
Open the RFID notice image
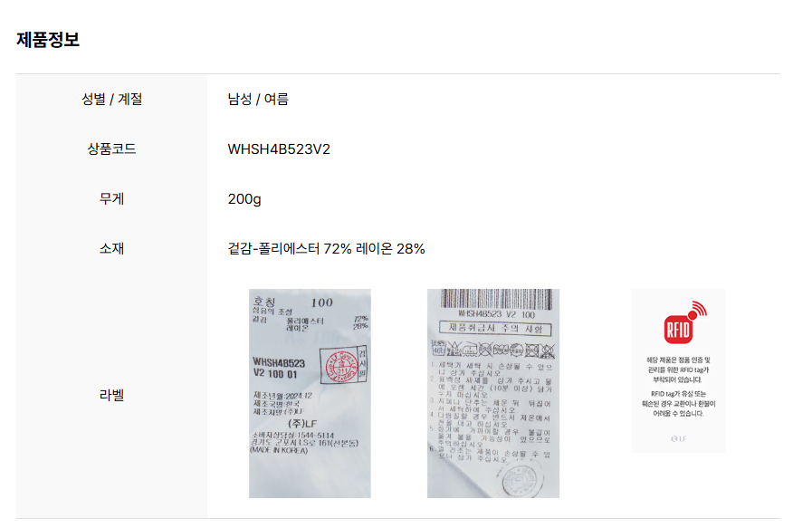click(678, 370)
